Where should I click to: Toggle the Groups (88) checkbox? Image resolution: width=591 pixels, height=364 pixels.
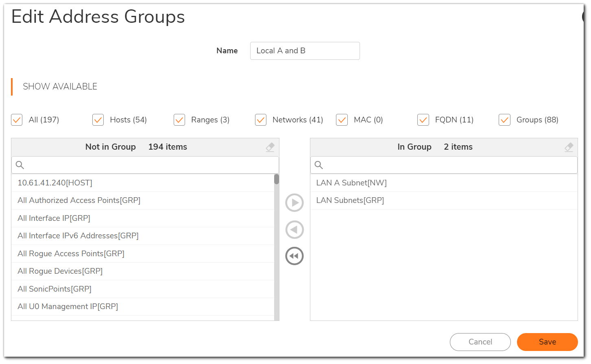tap(504, 120)
